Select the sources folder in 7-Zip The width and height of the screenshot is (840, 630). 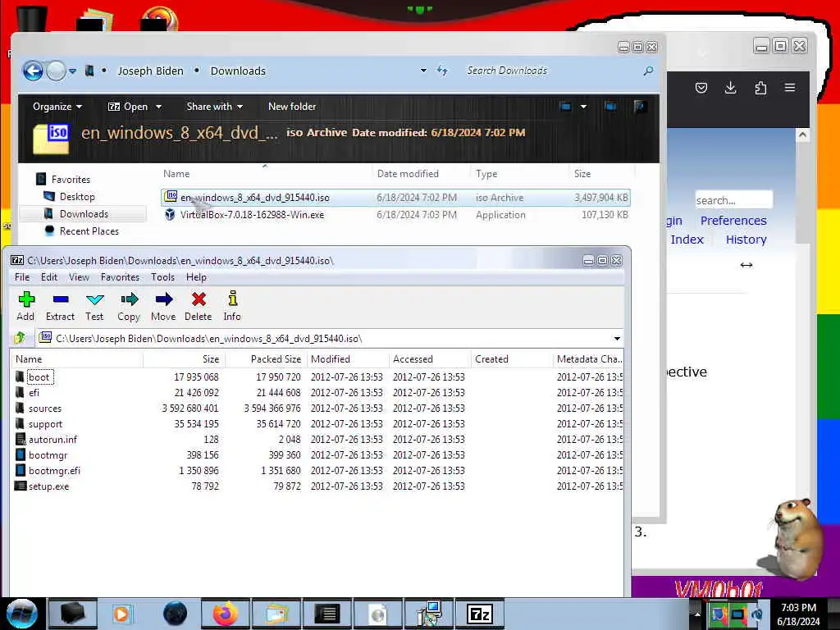click(x=45, y=409)
